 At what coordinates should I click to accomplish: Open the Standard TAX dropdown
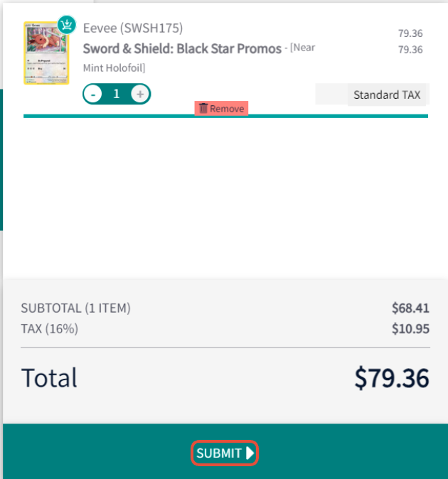coord(387,95)
